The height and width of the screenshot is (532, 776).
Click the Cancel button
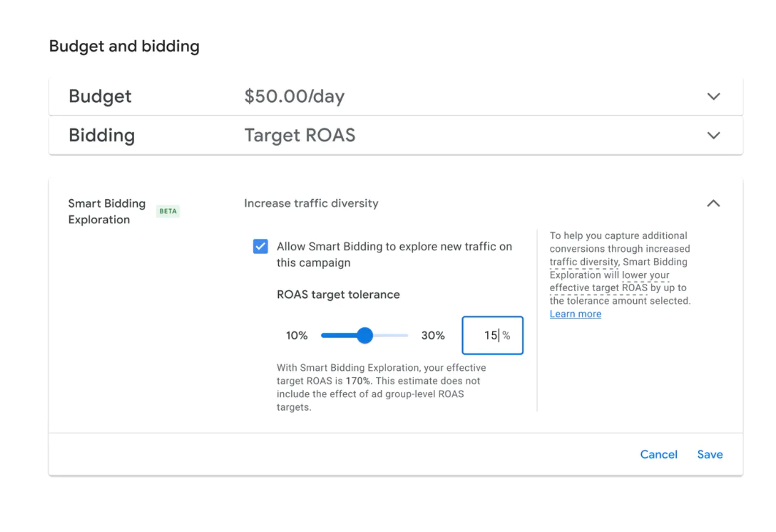(x=658, y=454)
